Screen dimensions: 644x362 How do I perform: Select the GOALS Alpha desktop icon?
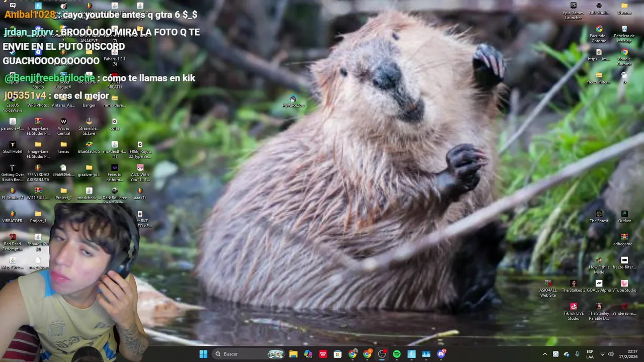click(x=599, y=286)
